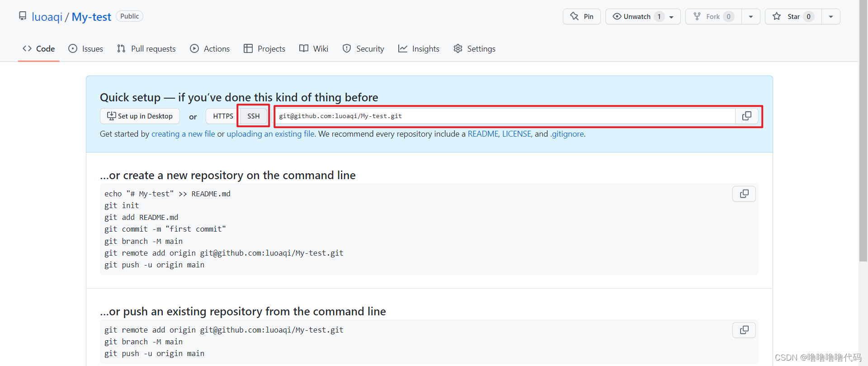The height and width of the screenshot is (366, 868).
Task: Open the Projects tab
Action: pyautogui.click(x=264, y=48)
